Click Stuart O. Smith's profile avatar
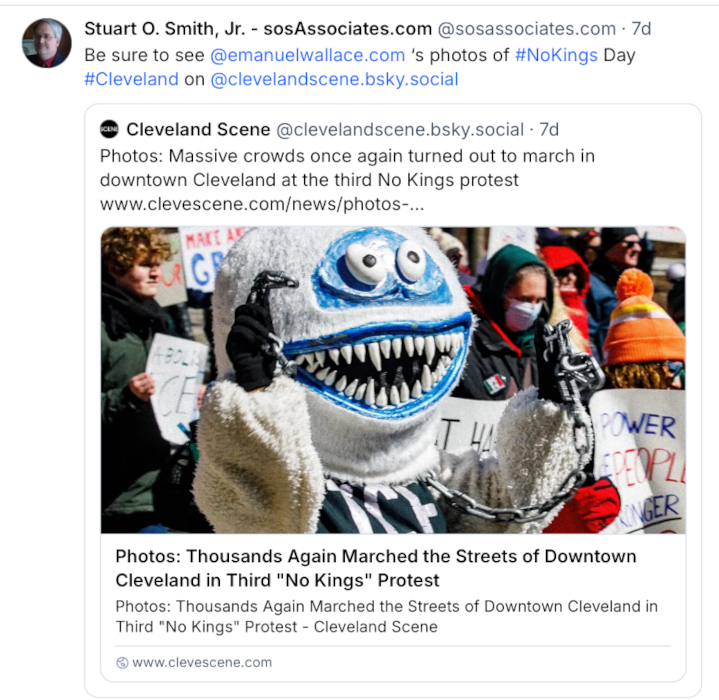The image size is (719, 700). (x=47, y=43)
